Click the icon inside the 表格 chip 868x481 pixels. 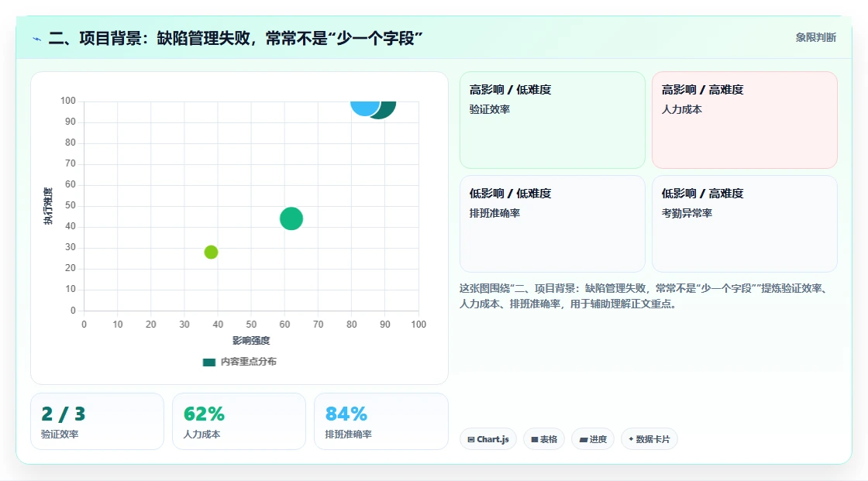(535, 439)
